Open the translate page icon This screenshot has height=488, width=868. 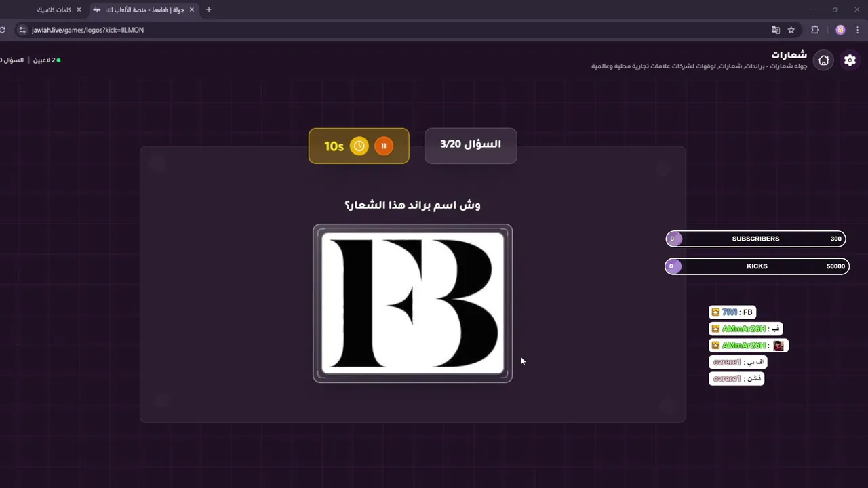pyautogui.click(x=776, y=30)
